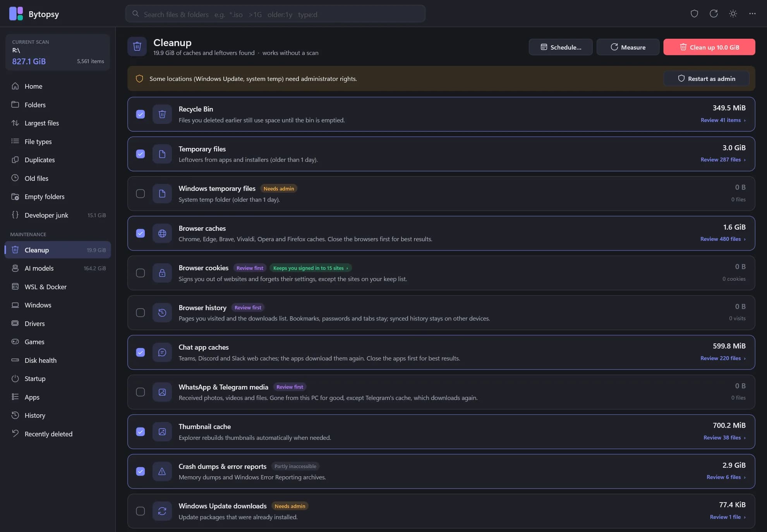
Task: Open the Home sidebar item
Action: [x=58, y=86]
